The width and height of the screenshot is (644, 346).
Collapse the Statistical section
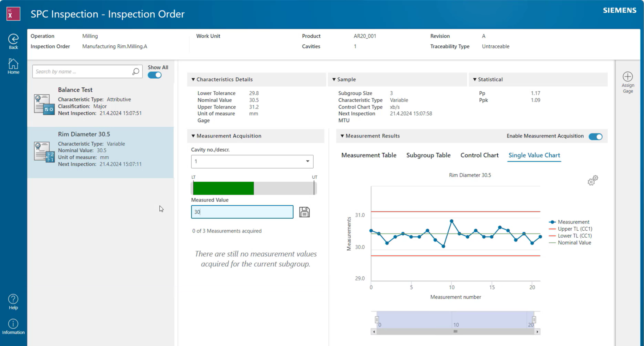(x=474, y=79)
